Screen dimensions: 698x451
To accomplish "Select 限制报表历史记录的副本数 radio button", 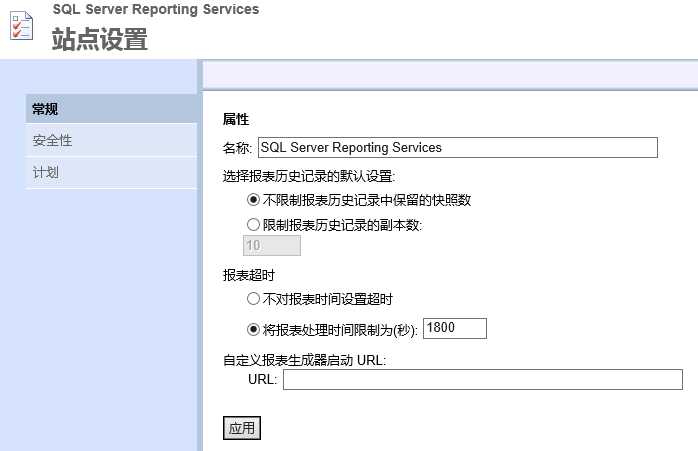I will point(253,224).
